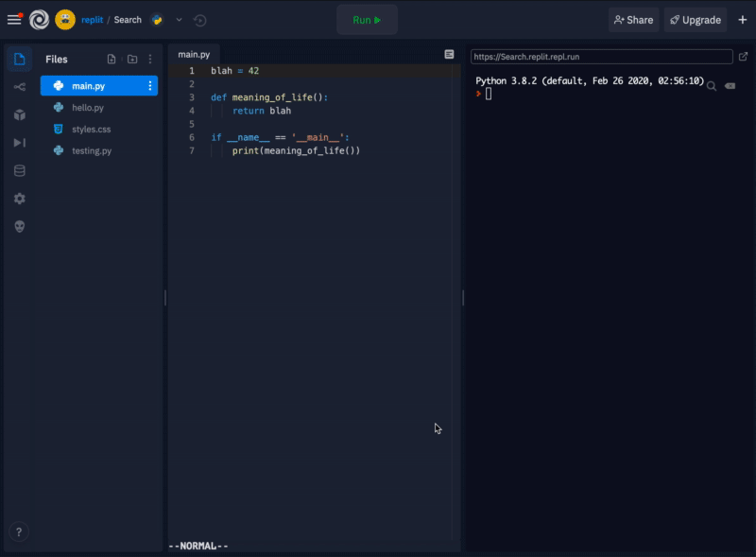Toggle the editor markdown/layout icon
The width and height of the screenshot is (756, 557).
click(449, 55)
